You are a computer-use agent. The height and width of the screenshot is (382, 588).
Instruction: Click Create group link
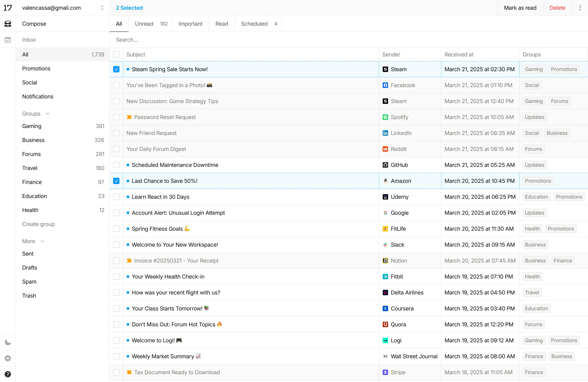(38, 224)
